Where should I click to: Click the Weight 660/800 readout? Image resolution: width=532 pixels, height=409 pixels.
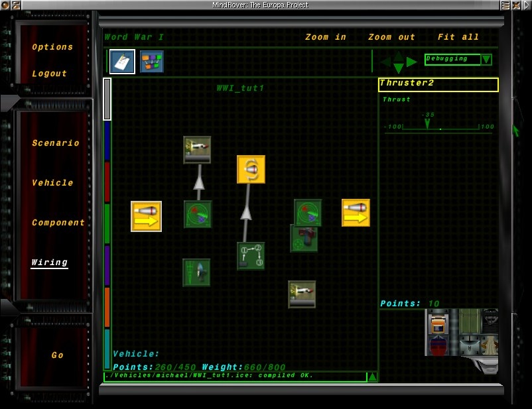pos(243,367)
